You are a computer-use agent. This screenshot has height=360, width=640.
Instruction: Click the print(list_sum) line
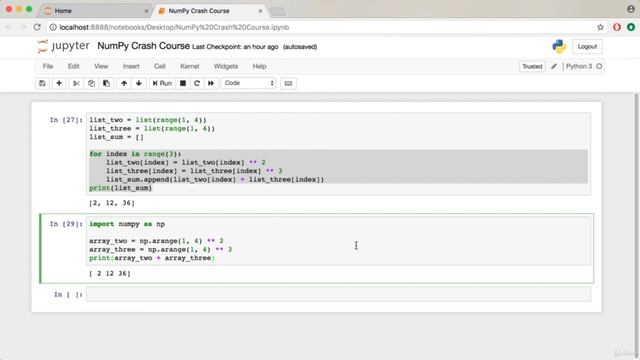(120, 188)
